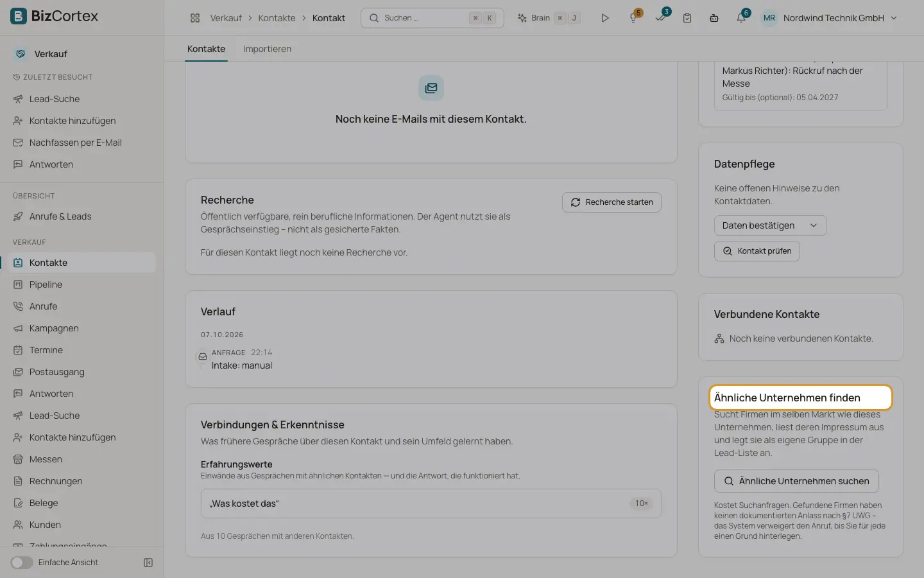Switch to the Importieren tab
Screen dimensions: 924x578
pos(267,49)
